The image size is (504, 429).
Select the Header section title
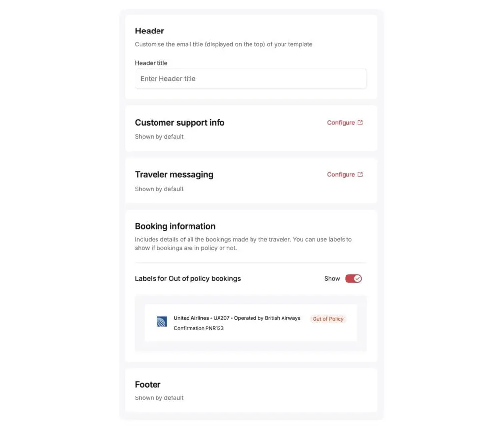click(150, 31)
